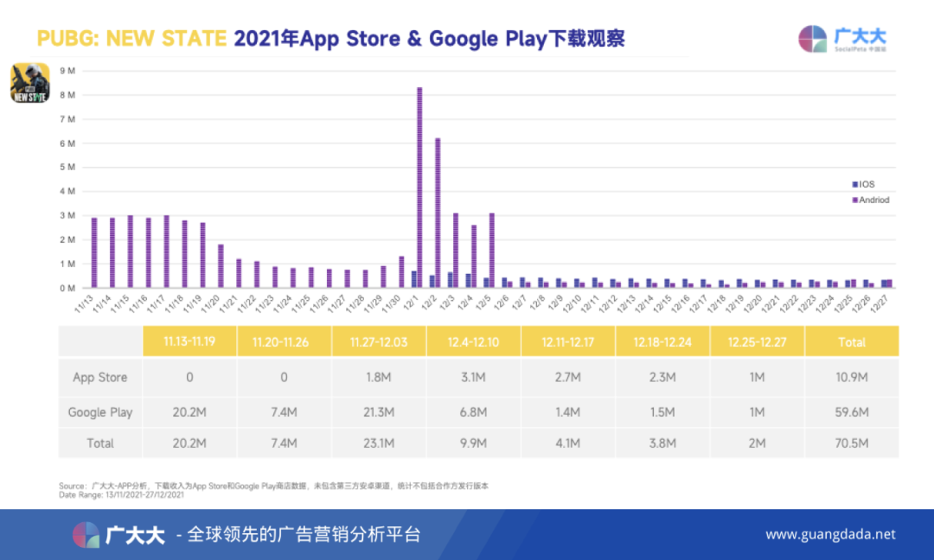Click the 4.1M total cell
This screenshot has height=560, width=934.
[567, 442]
